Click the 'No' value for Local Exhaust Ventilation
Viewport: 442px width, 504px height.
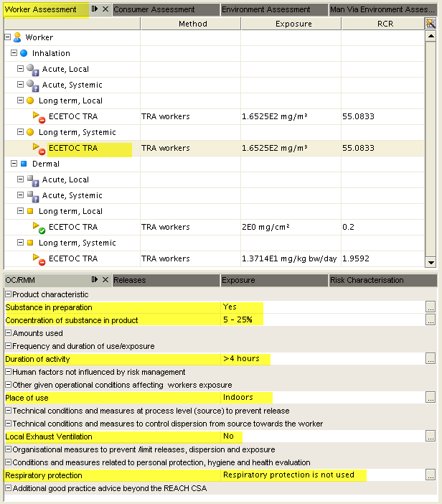(228, 437)
